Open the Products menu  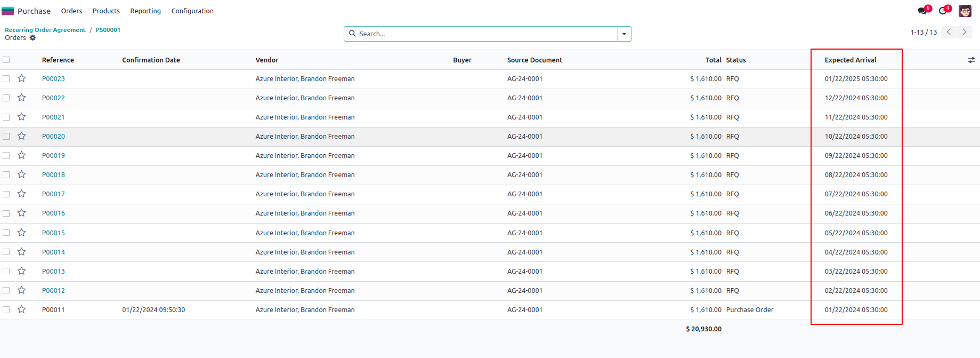pyautogui.click(x=106, y=11)
